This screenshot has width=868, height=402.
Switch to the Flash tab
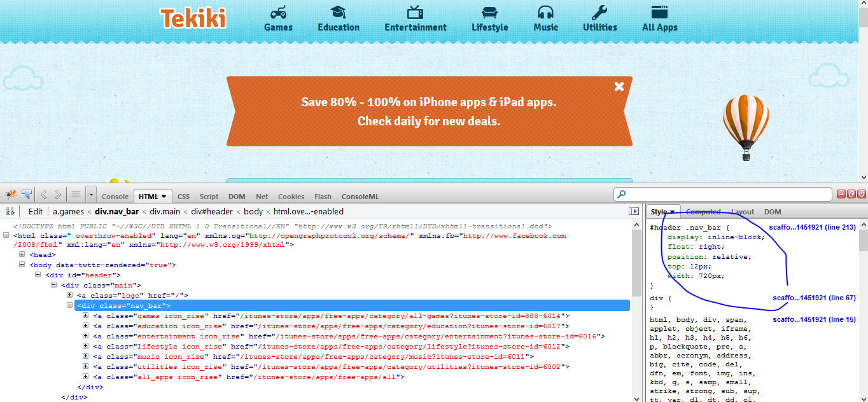tap(323, 197)
